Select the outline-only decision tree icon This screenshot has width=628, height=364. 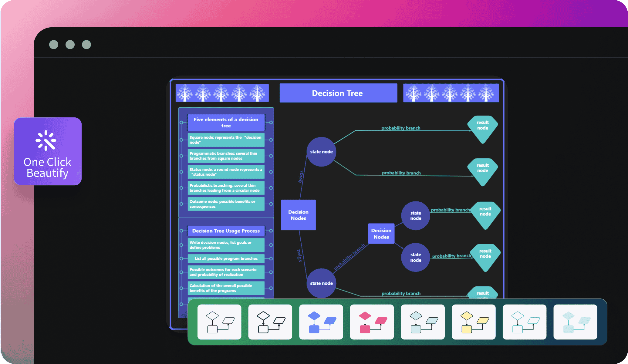pos(219,324)
